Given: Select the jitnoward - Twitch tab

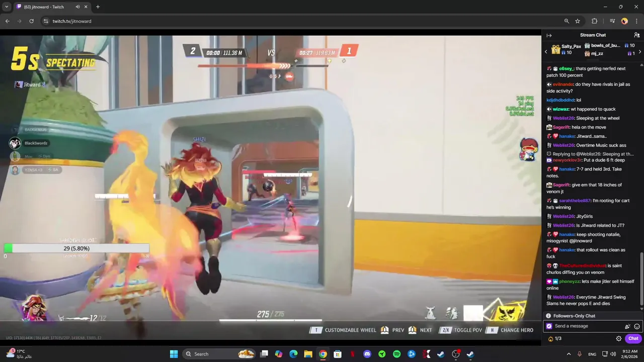Looking at the screenshot, I should [x=52, y=7].
